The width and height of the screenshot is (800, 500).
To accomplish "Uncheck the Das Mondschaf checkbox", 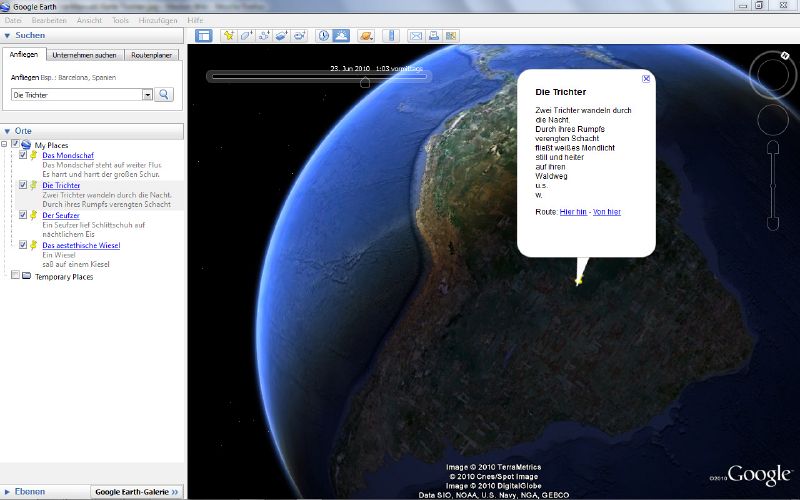I will point(23,155).
